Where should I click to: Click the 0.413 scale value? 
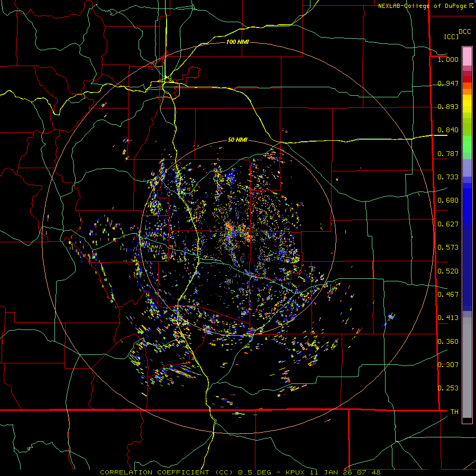point(448,318)
